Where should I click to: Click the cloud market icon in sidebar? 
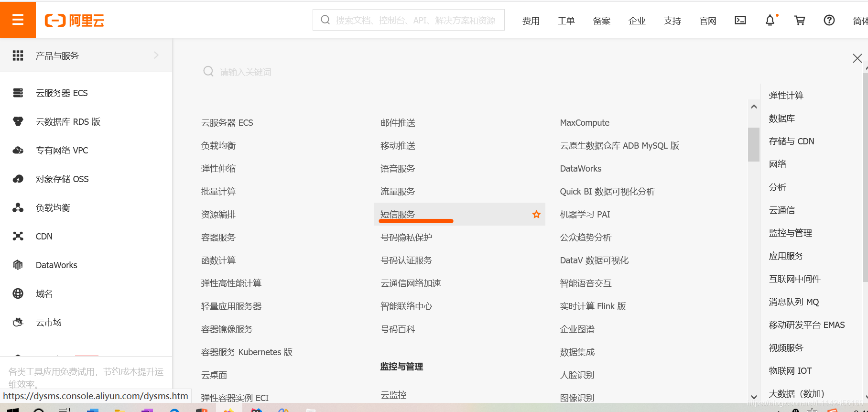point(18,322)
